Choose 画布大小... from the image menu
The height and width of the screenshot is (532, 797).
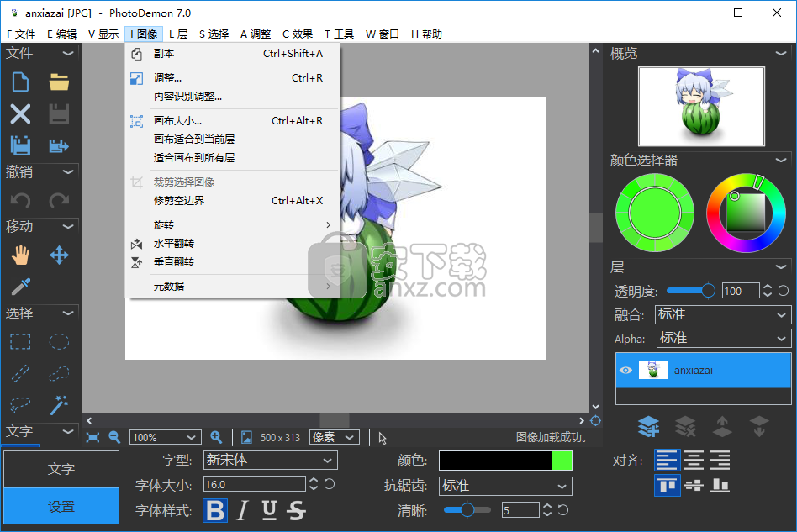232,121
